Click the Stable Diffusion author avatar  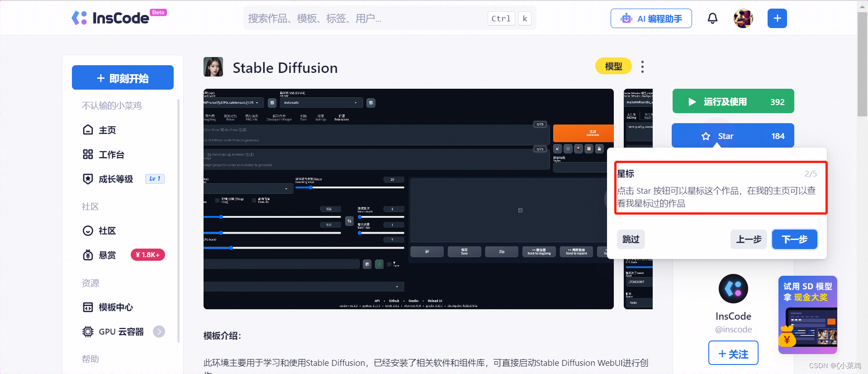coord(213,67)
